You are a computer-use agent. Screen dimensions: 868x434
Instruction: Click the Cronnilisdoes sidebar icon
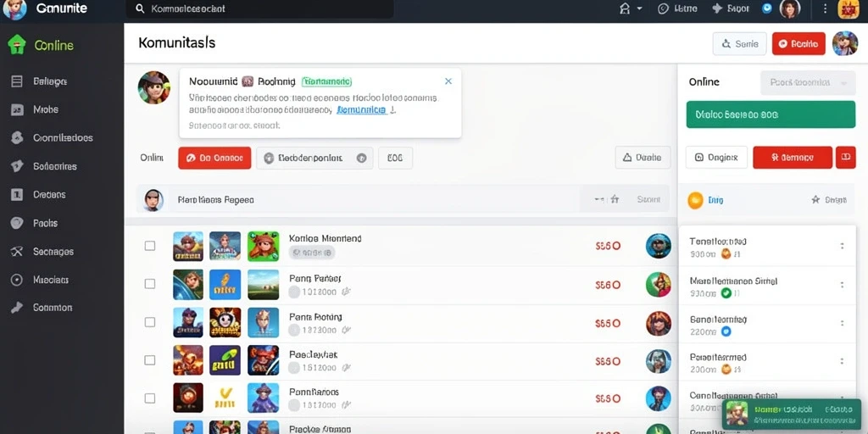17,138
